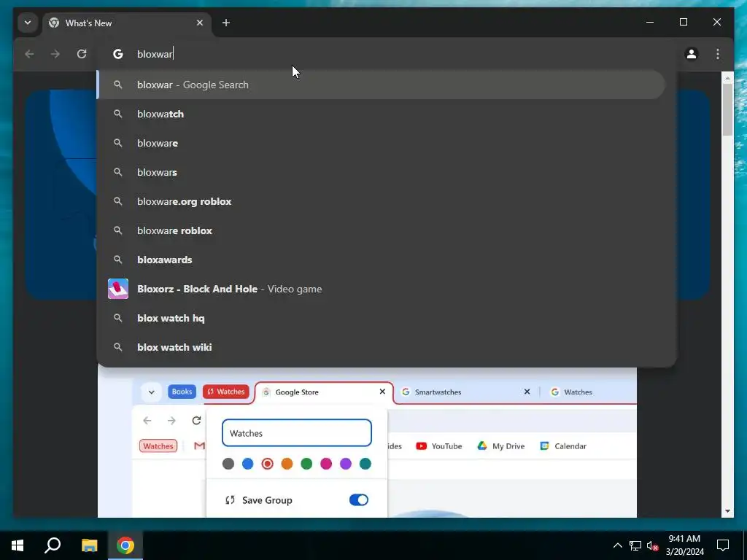Click the Google G icon in address bar
The width and height of the screenshot is (747, 560).
point(117,54)
